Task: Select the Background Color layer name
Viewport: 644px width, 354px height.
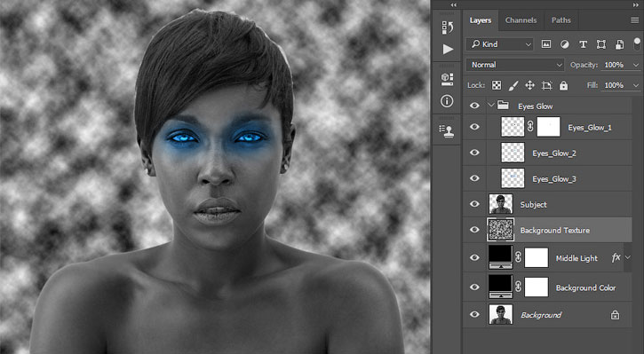Action: [x=585, y=287]
